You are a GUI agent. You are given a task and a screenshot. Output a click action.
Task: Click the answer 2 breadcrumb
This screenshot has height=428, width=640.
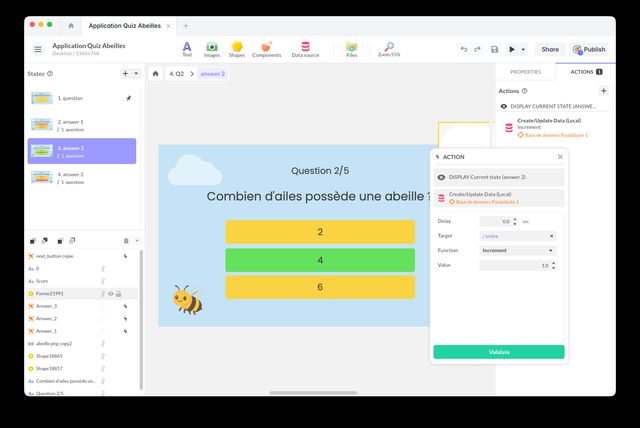tap(213, 74)
